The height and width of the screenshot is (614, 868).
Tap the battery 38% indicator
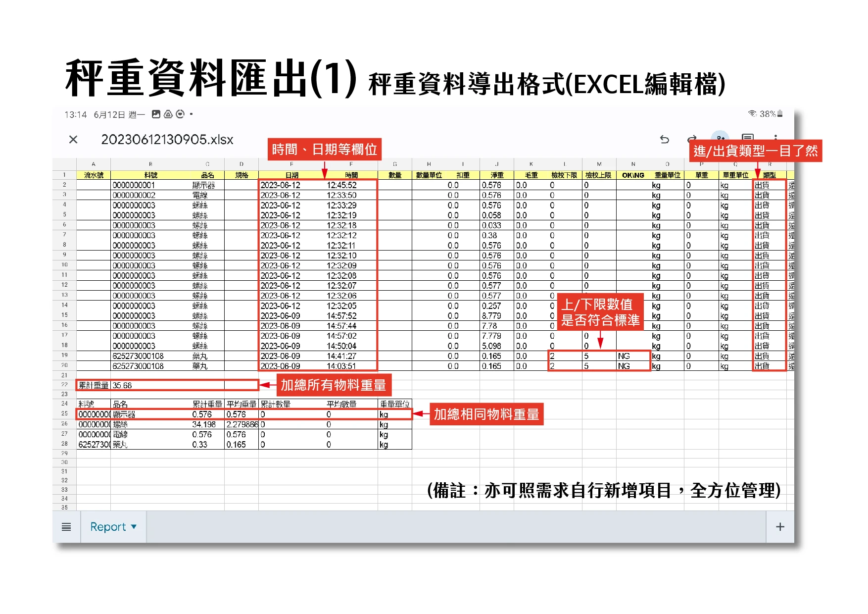click(772, 114)
